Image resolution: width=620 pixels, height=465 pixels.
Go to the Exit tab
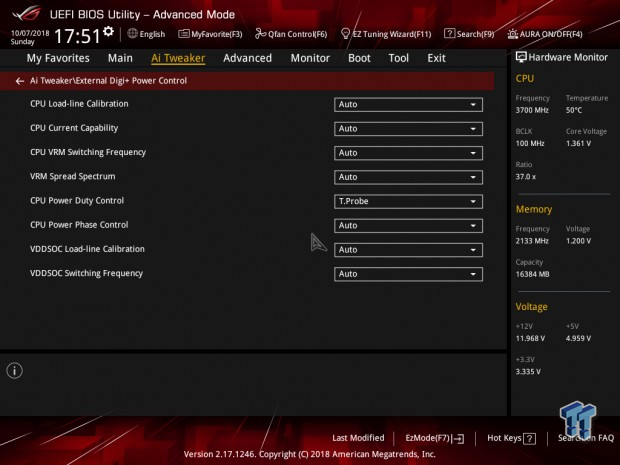coord(436,58)
